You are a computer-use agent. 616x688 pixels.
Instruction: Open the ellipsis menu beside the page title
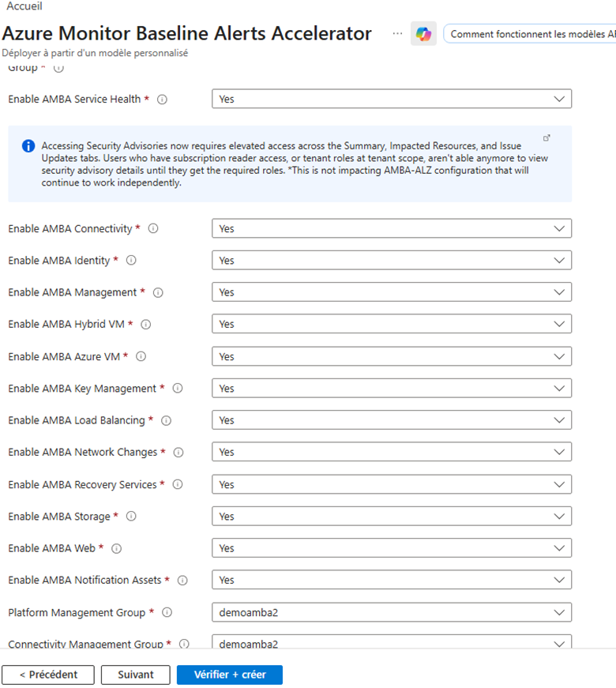point(397,33)
